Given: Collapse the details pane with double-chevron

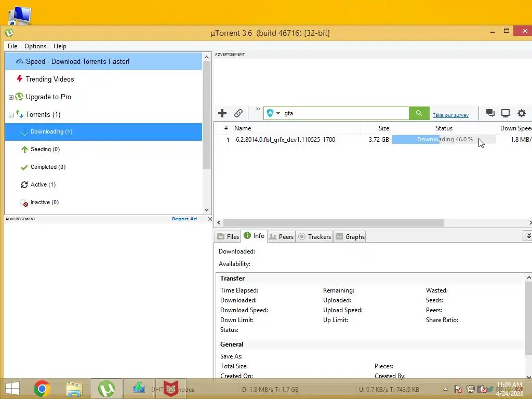Looking at the screenshot, I should point(528,235).
